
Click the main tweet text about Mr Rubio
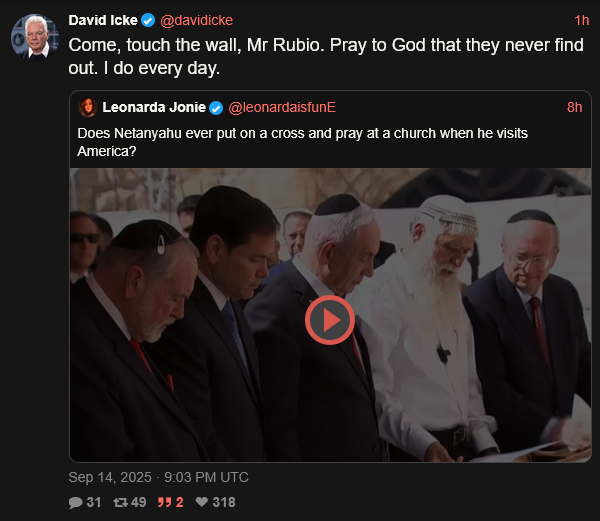point(326,57)
